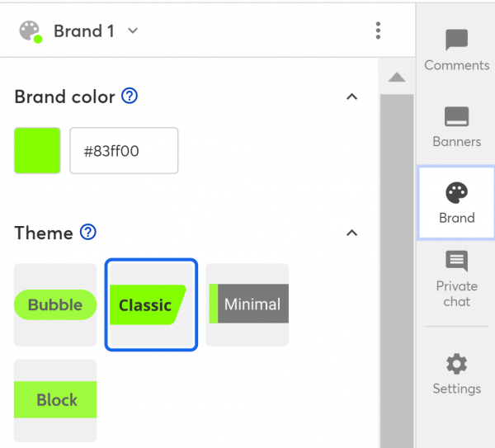Viewport: 495px width, 448px height.
Task: Select the Bubble theme
Action: pyautogui.click(x=55, y=304)
